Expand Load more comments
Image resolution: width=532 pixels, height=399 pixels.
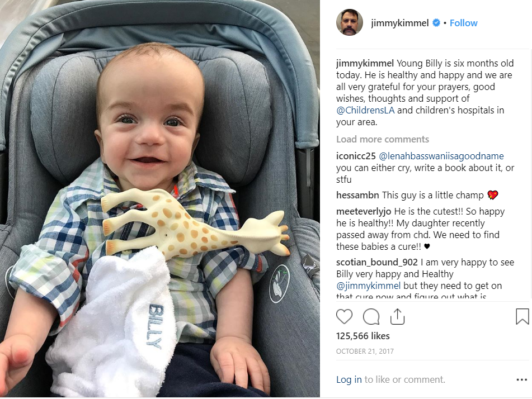point(383,139)
